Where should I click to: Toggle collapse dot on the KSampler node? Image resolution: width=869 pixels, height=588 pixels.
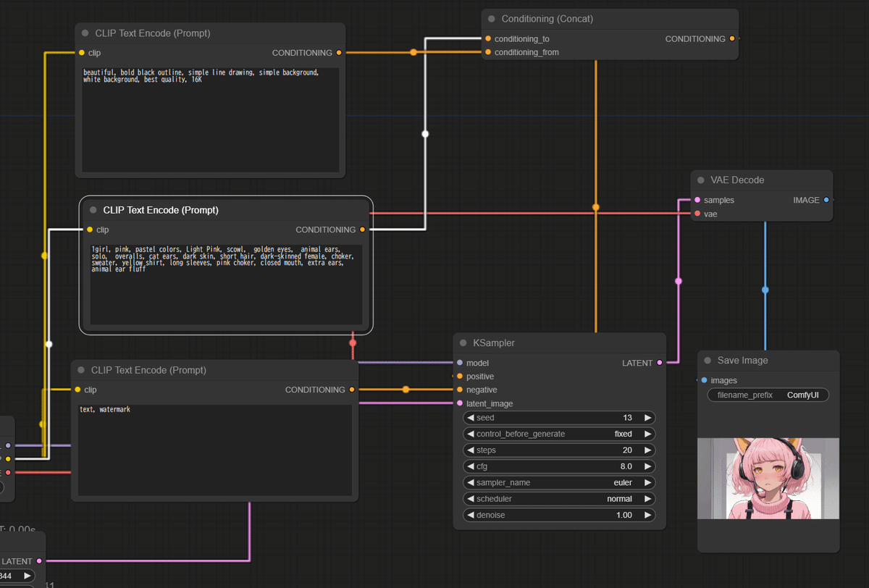tap(463, 343)
